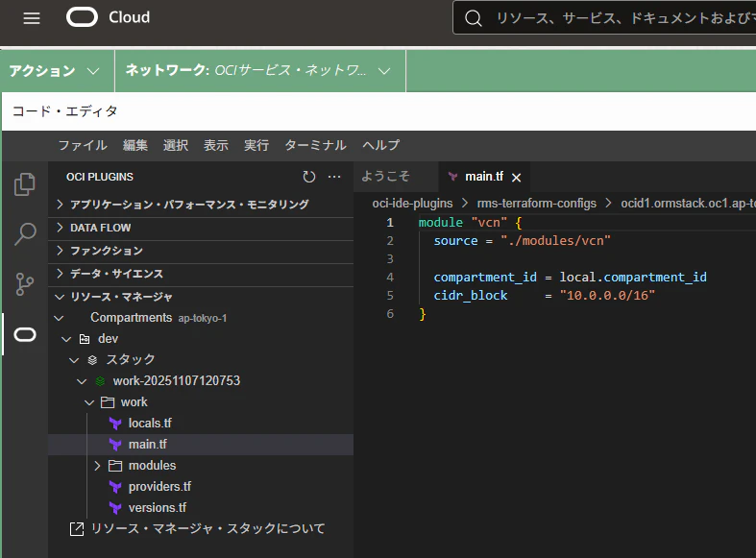Collapse the work folder chevron

(89, 402)
